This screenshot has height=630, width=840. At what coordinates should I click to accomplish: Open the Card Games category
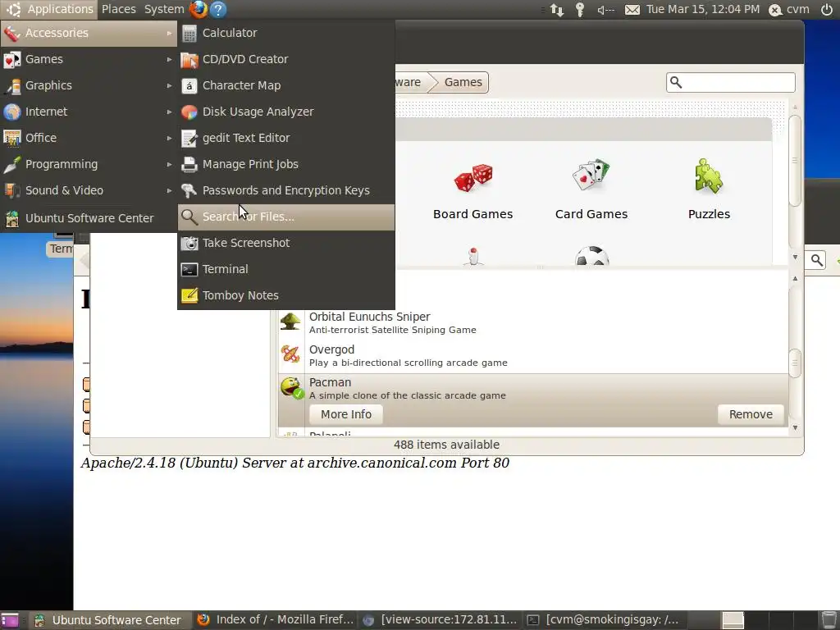(x=591, y=190)
